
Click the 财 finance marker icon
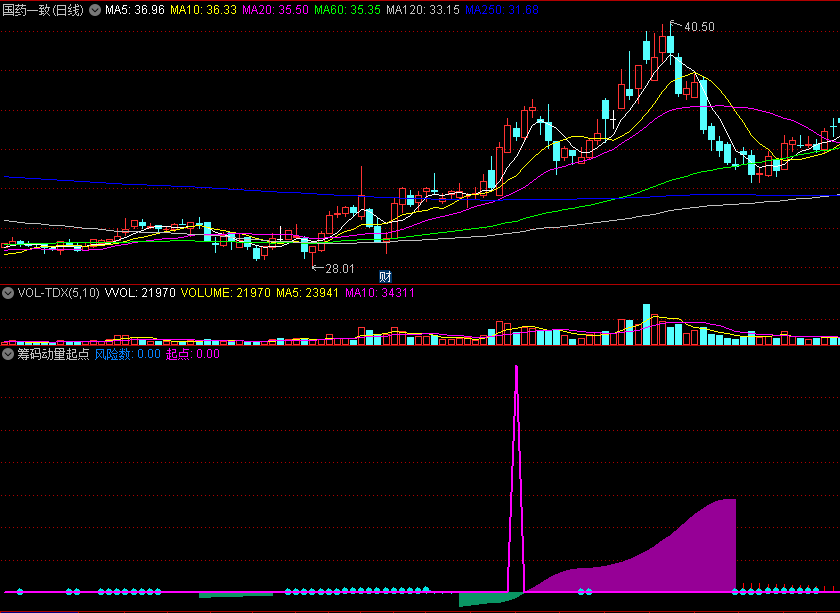coord(385,276)
